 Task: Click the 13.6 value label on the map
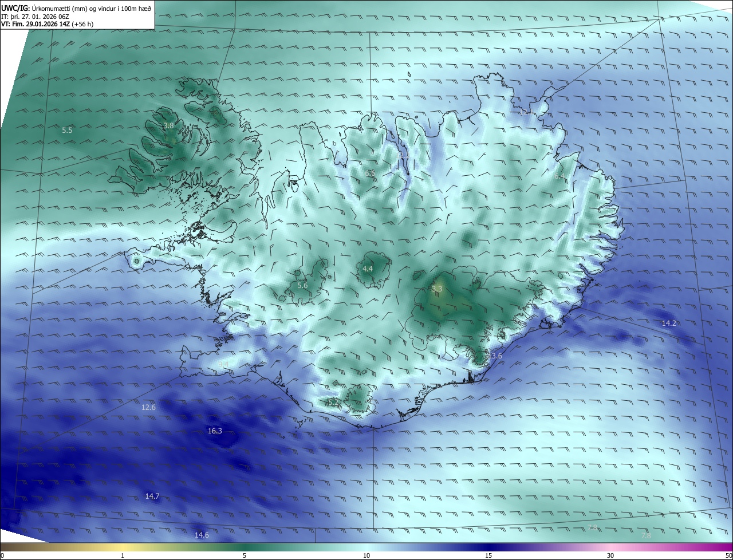pyautogui.click(x=495, y=356)
